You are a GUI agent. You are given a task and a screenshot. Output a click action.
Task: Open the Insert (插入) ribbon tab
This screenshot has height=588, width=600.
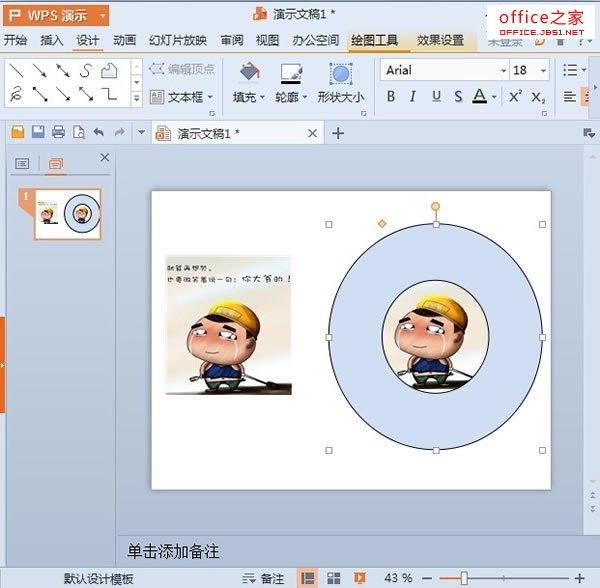(x=52, y=41)
